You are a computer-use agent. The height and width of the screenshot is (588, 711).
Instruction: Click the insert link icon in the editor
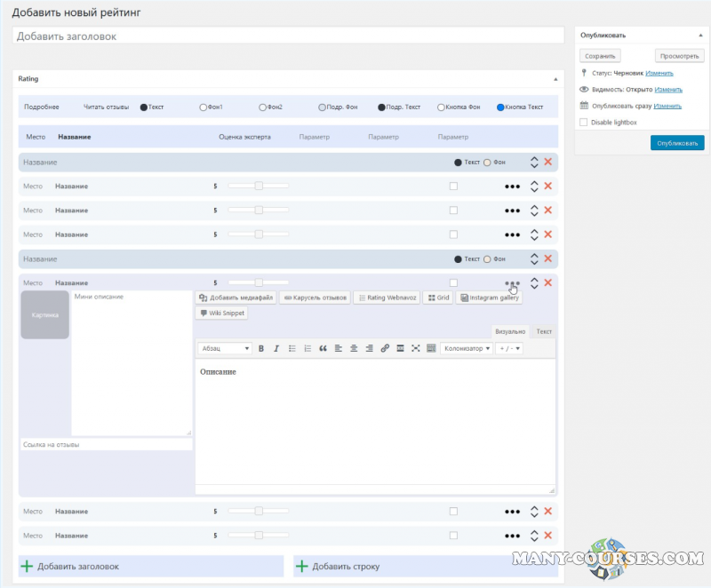(x=385, y=348)
